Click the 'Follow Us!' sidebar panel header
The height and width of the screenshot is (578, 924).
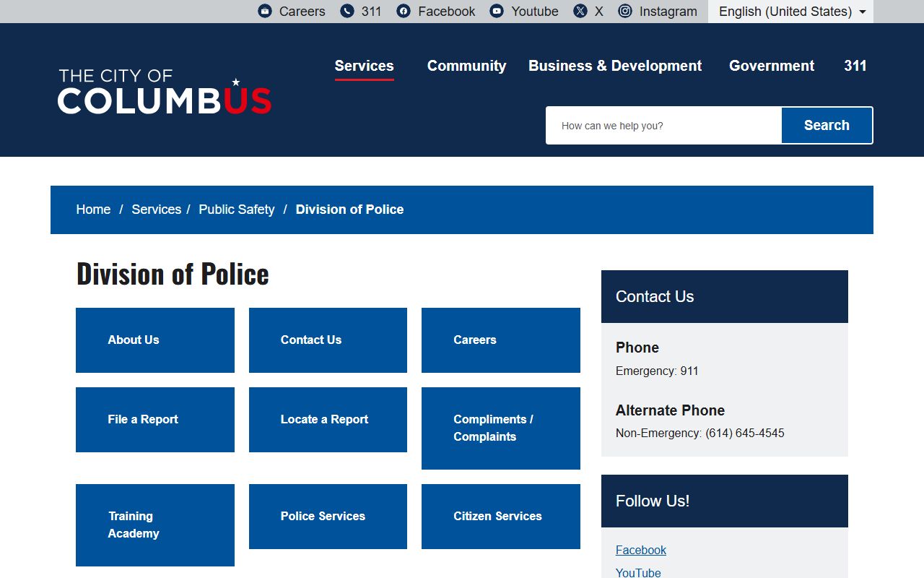(725, 501)
